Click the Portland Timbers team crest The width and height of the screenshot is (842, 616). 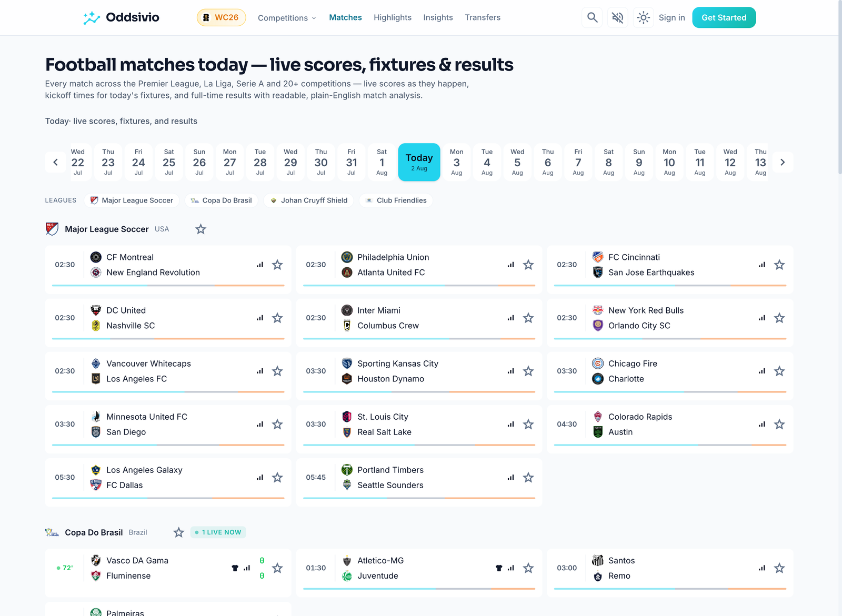347,470
